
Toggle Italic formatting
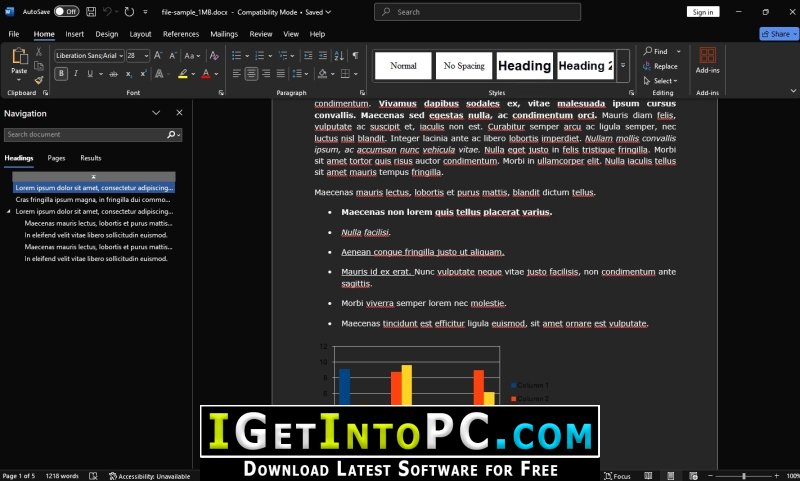(x=76, y=74)
